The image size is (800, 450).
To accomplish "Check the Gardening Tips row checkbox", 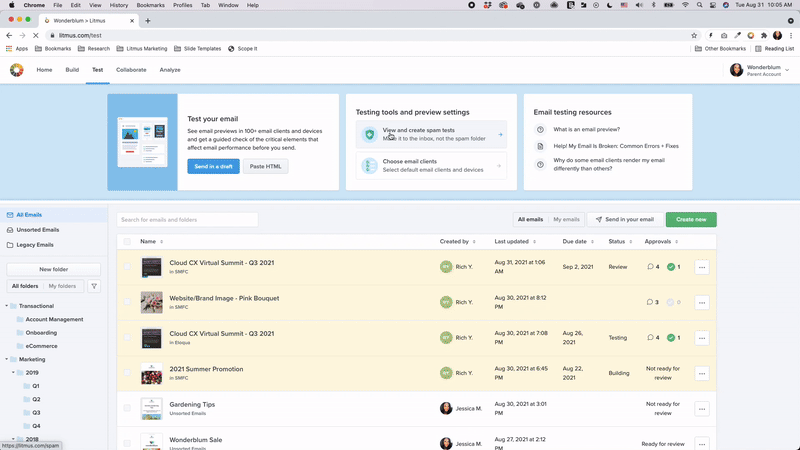I will click(127, 408).
